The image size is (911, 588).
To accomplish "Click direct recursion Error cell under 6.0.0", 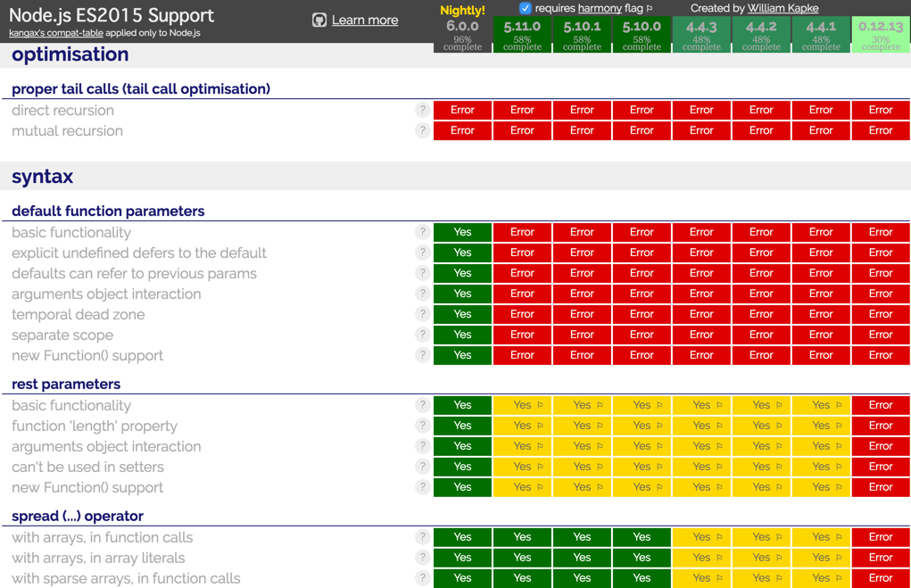I will tap(462, 110).
